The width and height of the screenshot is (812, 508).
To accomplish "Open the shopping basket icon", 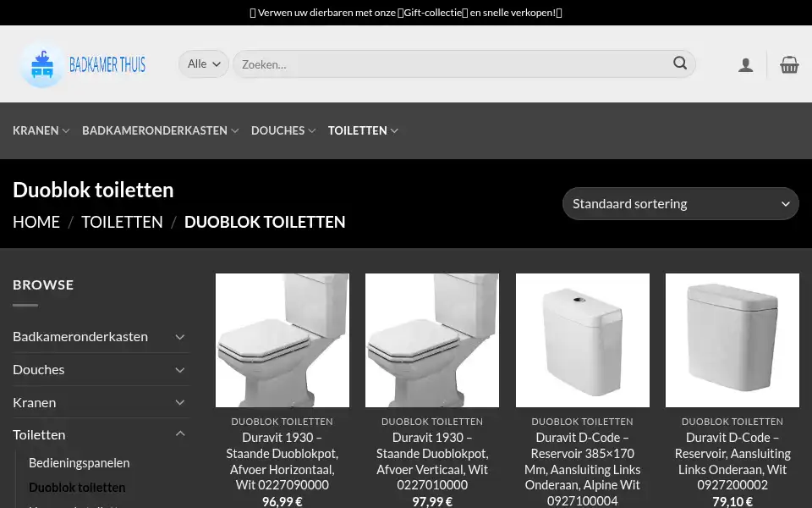I will coord(789,65).
